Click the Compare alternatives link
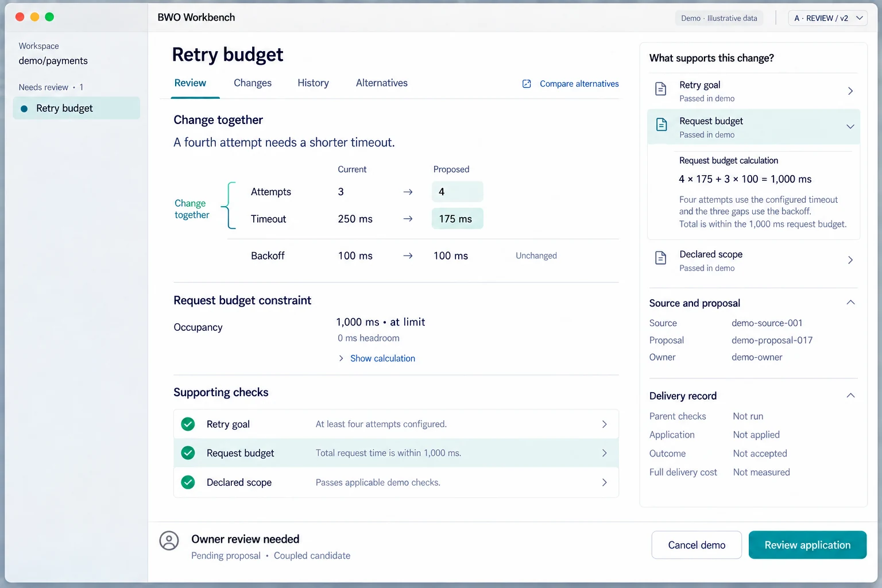The height and width of the screenshot is (588, 882). pos(579,84)
